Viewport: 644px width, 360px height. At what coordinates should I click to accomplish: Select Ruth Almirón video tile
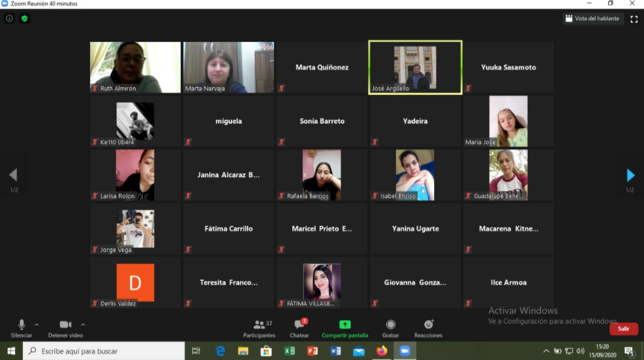coord(135,67)
